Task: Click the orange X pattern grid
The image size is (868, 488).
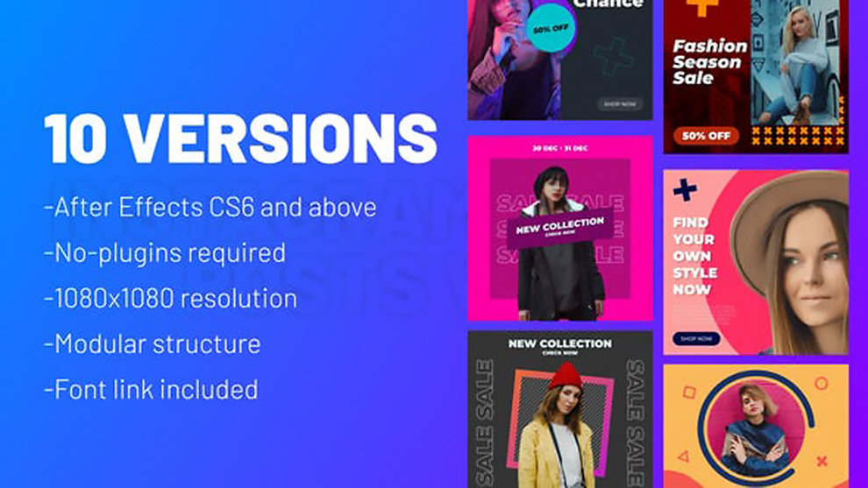Action: point(798,136)
